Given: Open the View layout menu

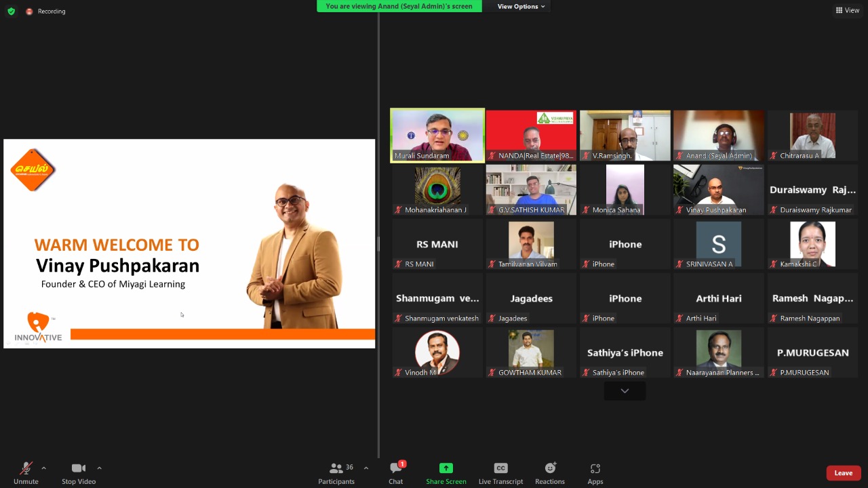Looking at the screenshot, I should point(847,10).
